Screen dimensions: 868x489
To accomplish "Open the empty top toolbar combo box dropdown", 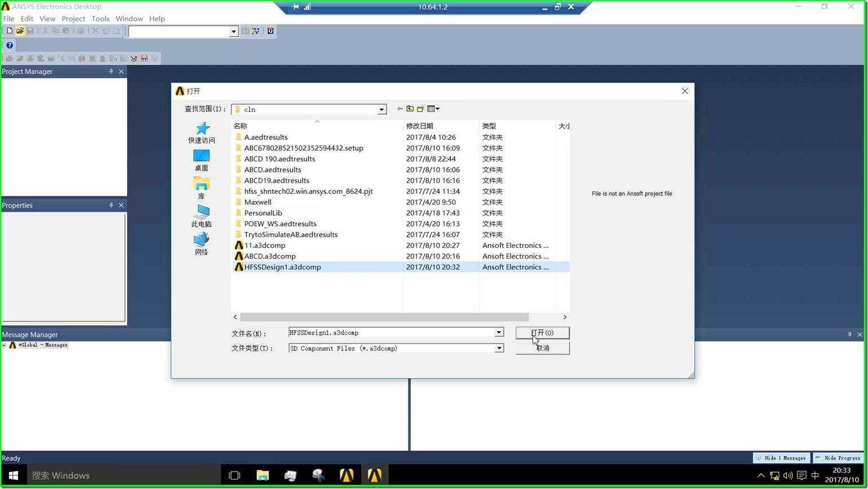I will click(233, 32).
